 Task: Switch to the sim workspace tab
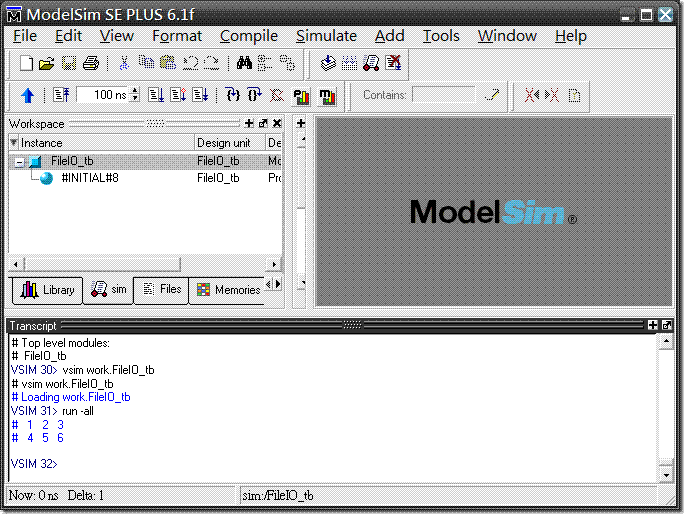108,289
